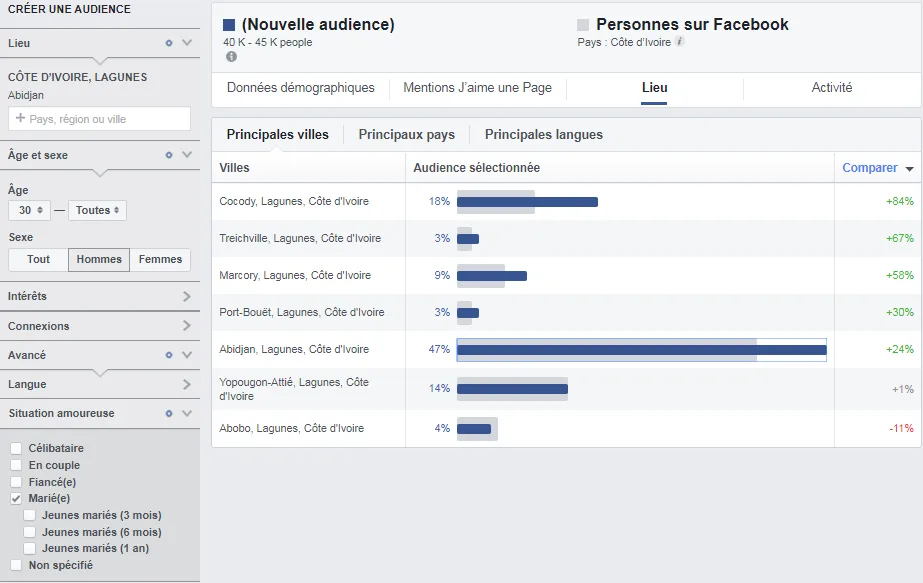The width and height of the screenshot is (923, 583).
Task: Open the minimum age dropdown showing 30
Action: coord(29,210)
